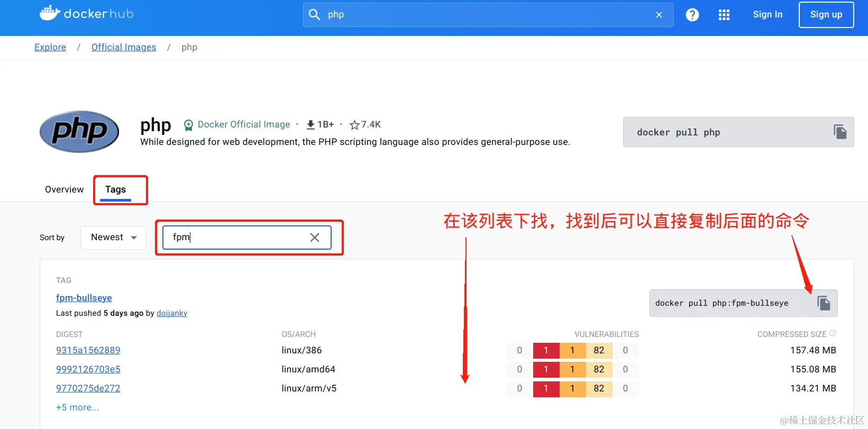The height and width of the screenshot is (429, 868).
Task: Click the 134.21 MB size value
Action: click(813, 388)
